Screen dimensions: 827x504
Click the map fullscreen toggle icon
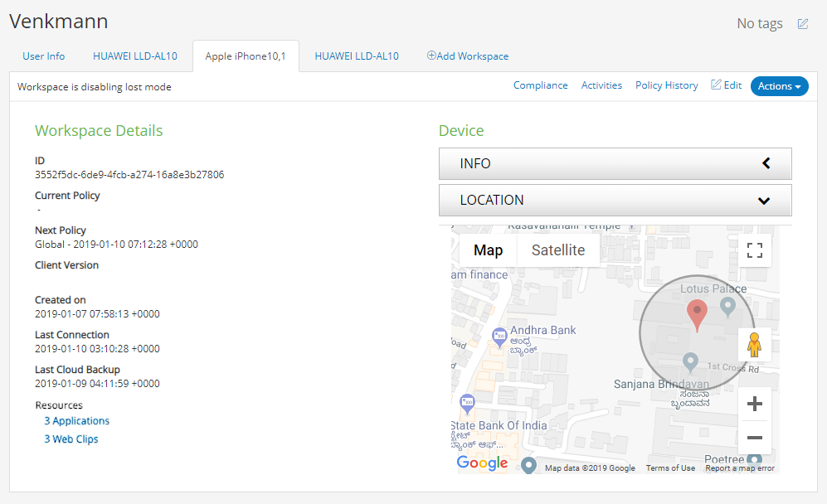tap(755, 250)
